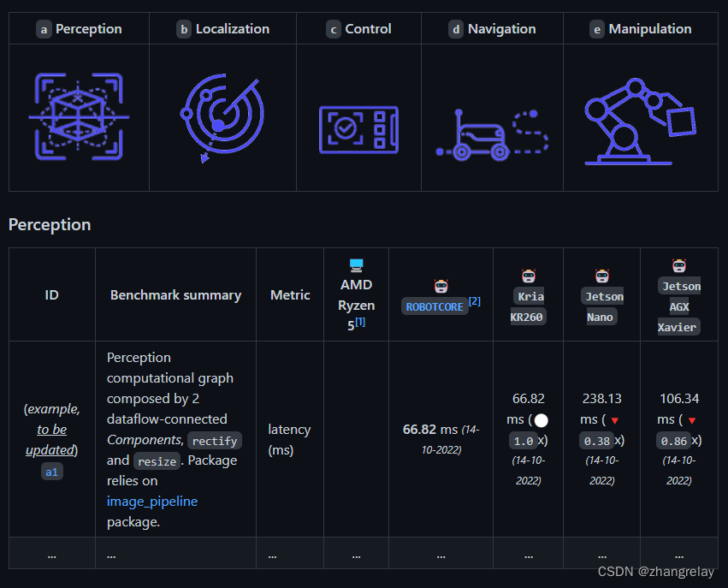Click the robot icon above Jetson AGX Xavier
The width and height of the screenshot is (728, 588).
click(679, 265)
